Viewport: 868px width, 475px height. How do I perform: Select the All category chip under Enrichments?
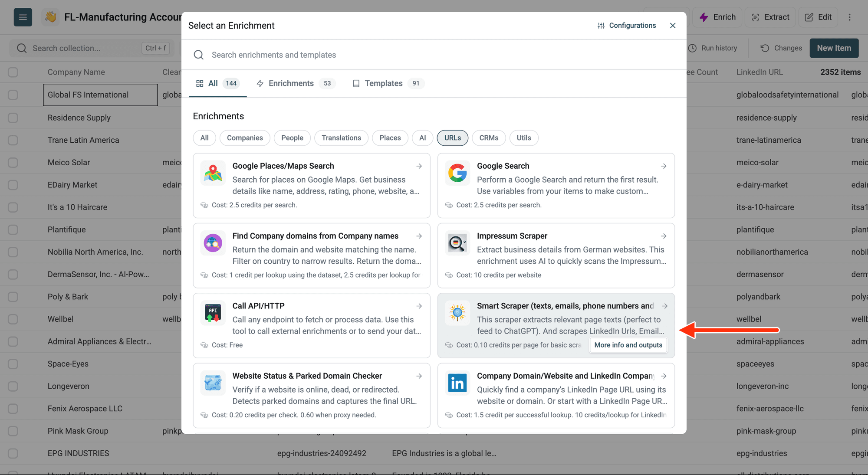coord(204,138)
